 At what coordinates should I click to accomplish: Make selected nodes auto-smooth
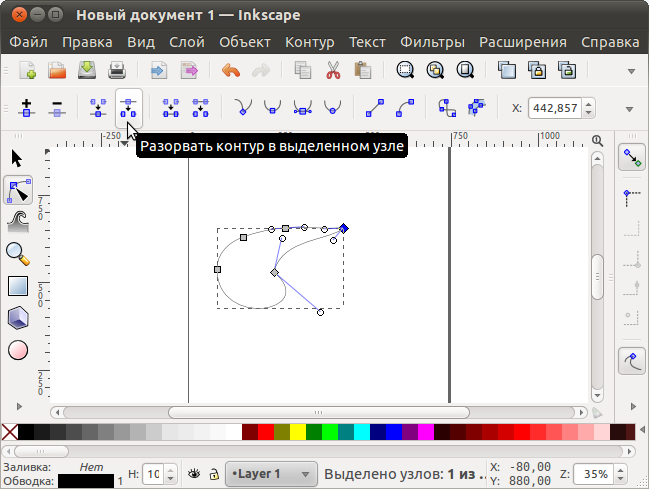coord(332,107)
